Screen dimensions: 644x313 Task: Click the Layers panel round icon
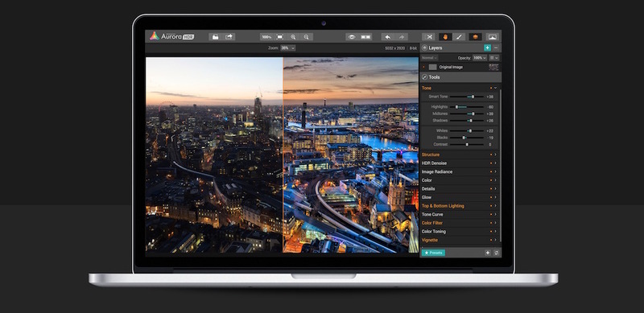[424, 47]
